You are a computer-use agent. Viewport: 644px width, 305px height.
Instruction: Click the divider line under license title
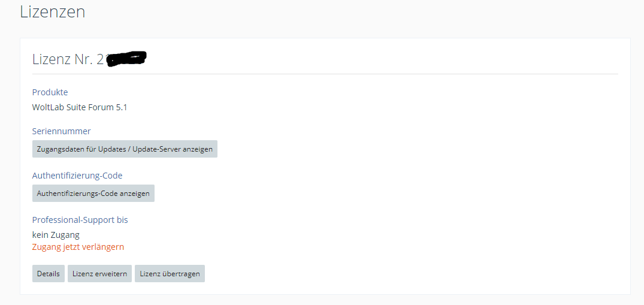pos(325,74)
